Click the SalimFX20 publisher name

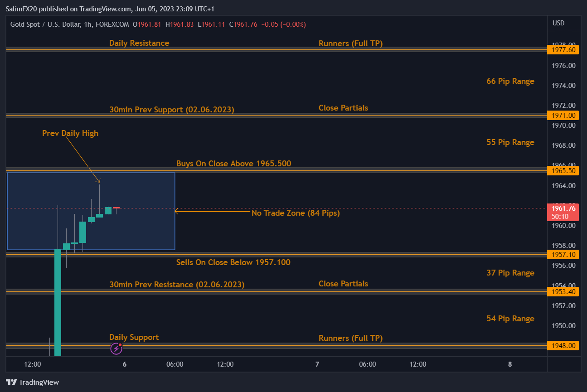click(23, 9)
